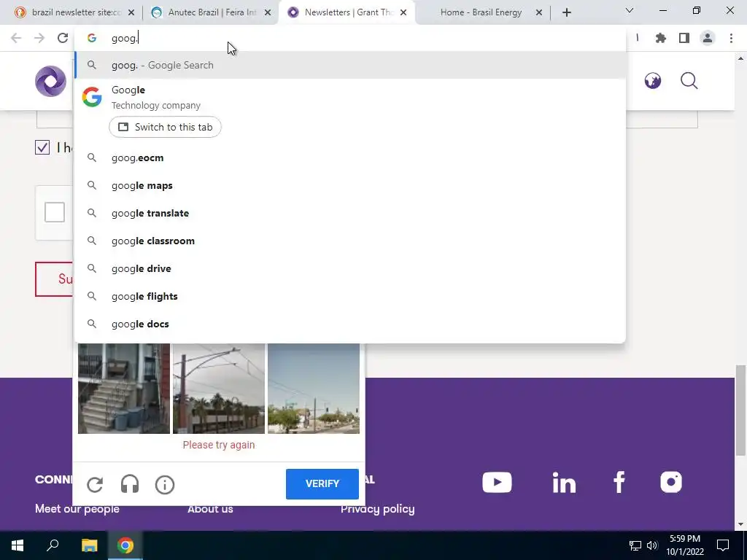
Task: Open Windows notification center
Action: tap(723, 545)
